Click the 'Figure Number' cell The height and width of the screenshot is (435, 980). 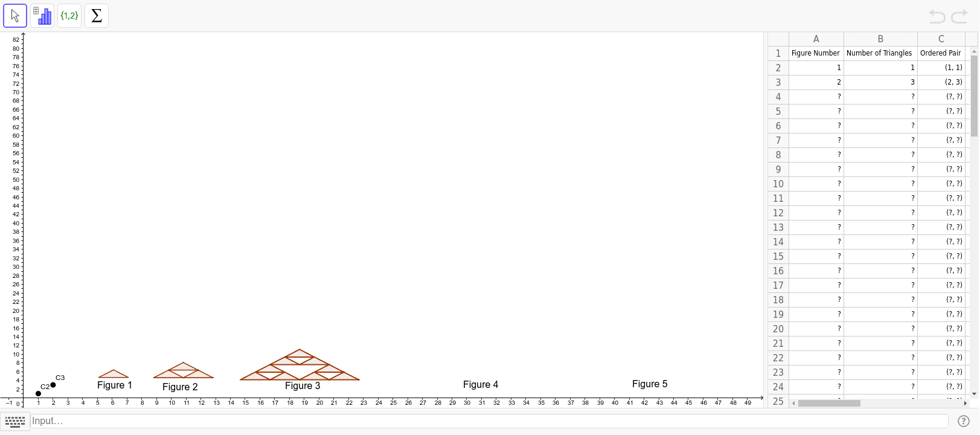click(x=816, y=53)
